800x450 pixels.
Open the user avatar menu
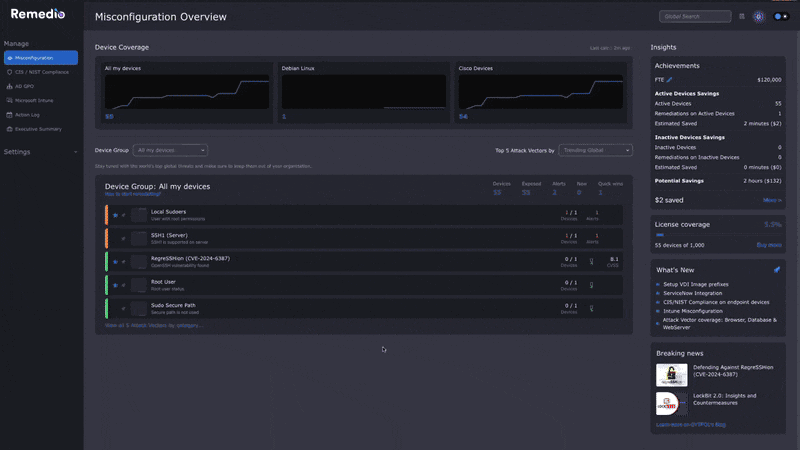(x=759, y=17)
